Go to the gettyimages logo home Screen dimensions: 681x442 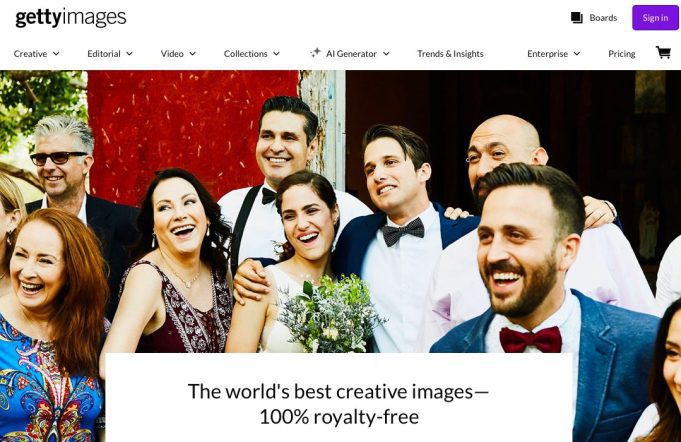pyautogui.click(x=71, y=18)
